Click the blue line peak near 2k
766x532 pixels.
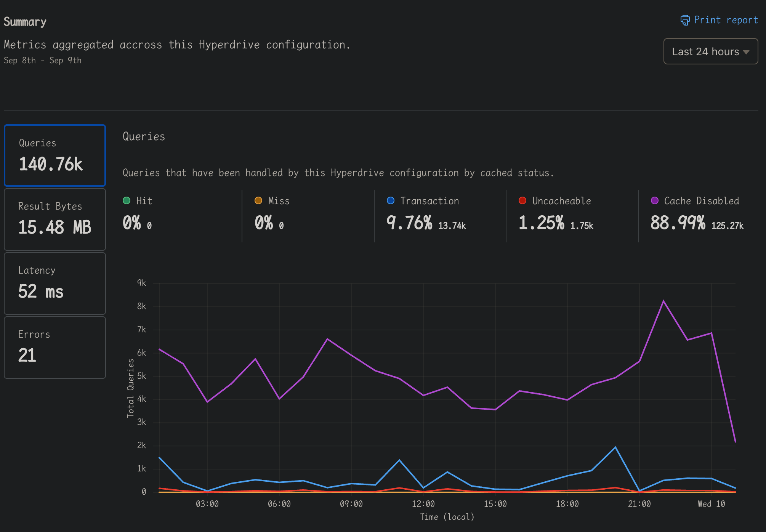[615, 447]
